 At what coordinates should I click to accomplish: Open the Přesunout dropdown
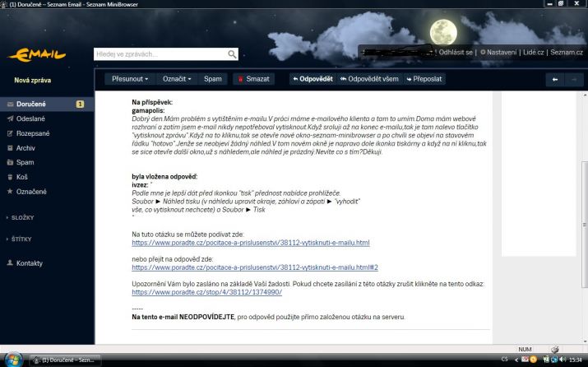(x=130, y=79)
